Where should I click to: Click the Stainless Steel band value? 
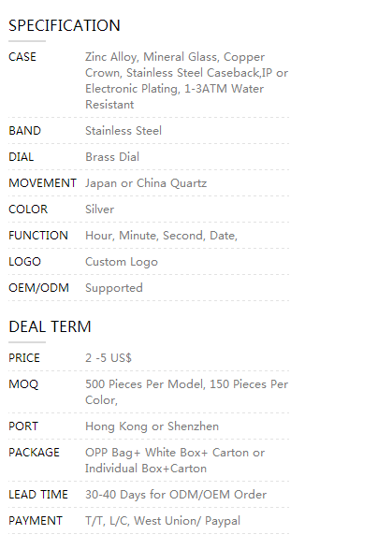pos(123,131)
